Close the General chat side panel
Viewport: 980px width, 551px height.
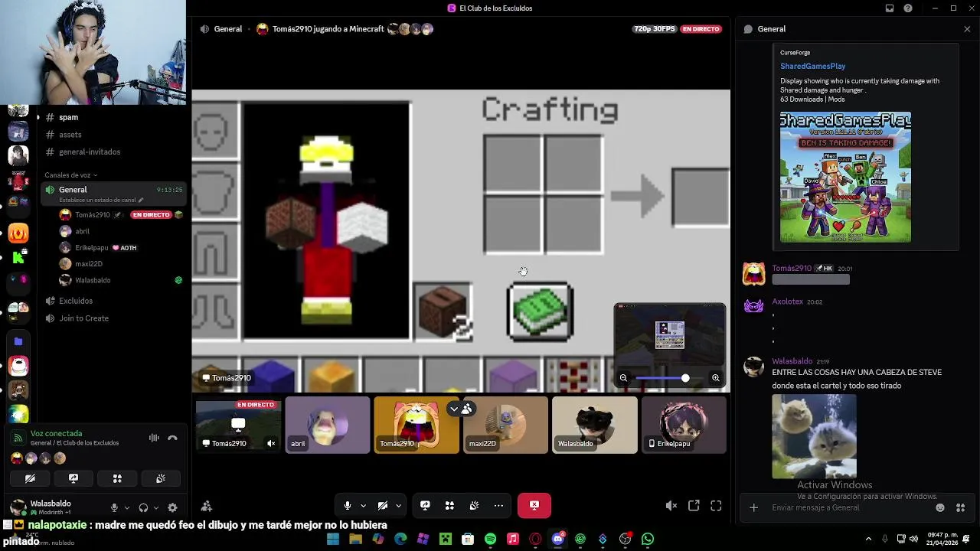point(967,29)
